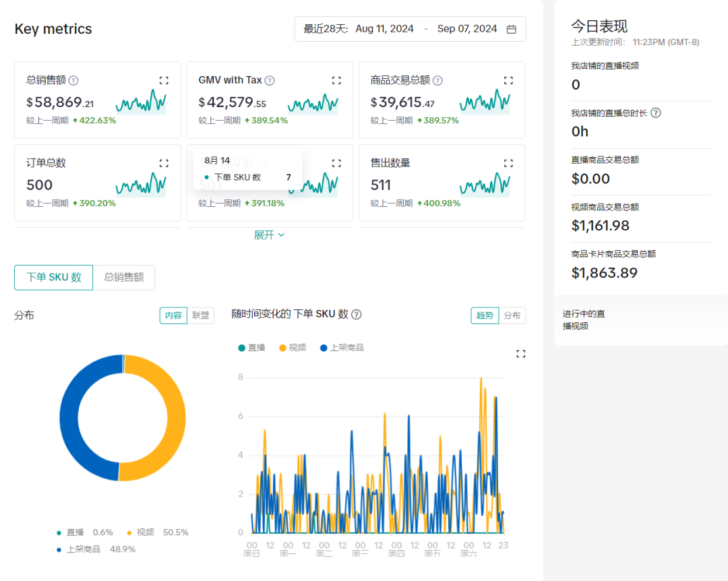Click the 422.63% change figure
The height and width of the screenshot is (581, 728).
tap(95, 121)
